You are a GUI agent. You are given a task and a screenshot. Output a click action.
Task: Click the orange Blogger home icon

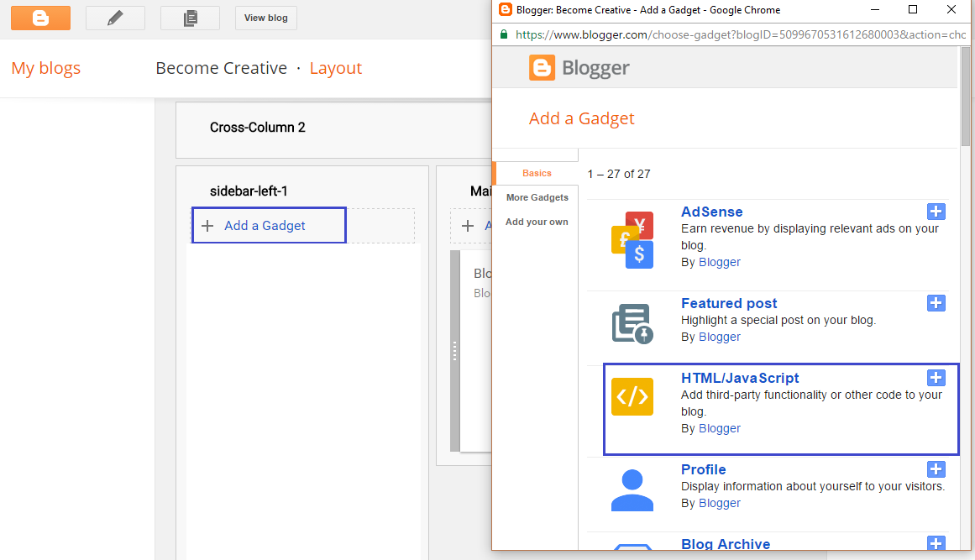coord(40,18)
